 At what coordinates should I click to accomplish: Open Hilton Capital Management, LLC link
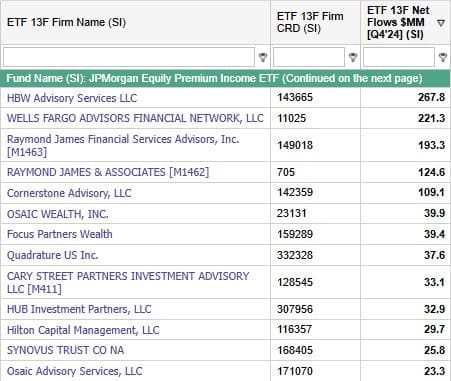[x=83, y=330]
